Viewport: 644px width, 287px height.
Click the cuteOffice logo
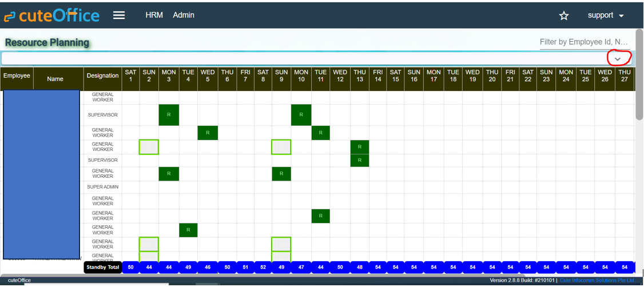pyautogui.click(x=51, y=16)
